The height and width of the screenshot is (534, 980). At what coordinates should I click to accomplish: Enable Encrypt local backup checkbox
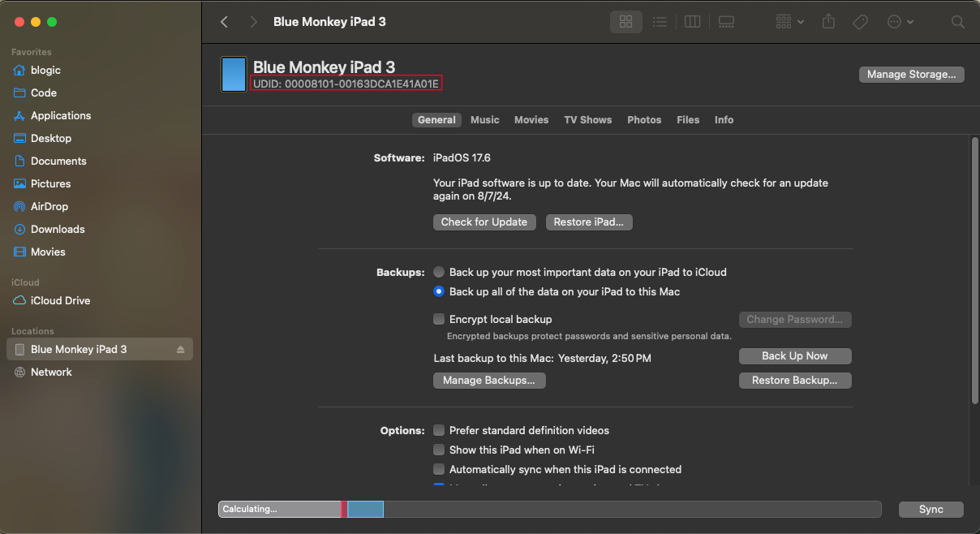tap(439, 319)
